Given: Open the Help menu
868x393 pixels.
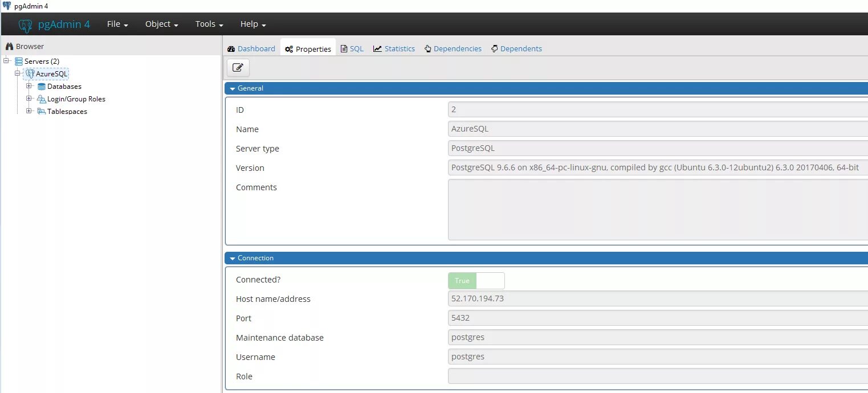Looking at the screenshot, I should [x=253, y=24].
